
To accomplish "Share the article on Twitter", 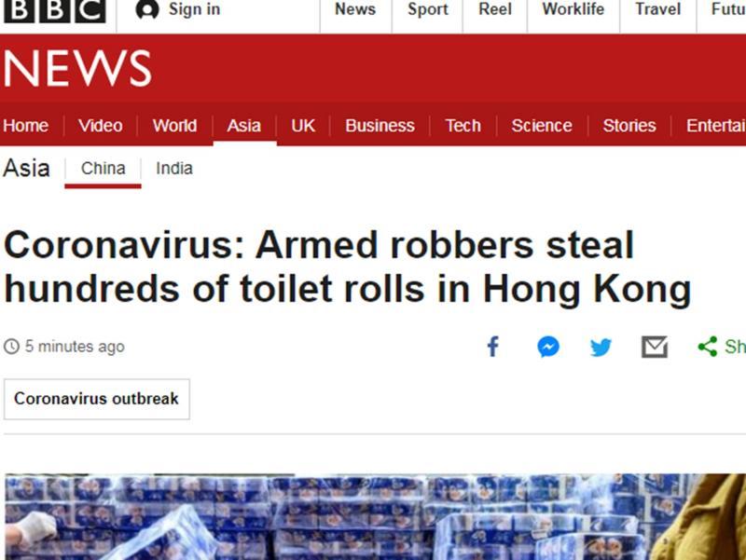I will 601,347.
